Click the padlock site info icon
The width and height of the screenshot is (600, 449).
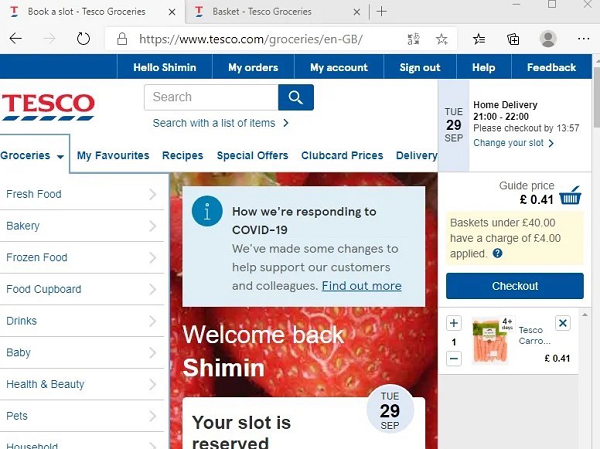[x=122, y=39]
